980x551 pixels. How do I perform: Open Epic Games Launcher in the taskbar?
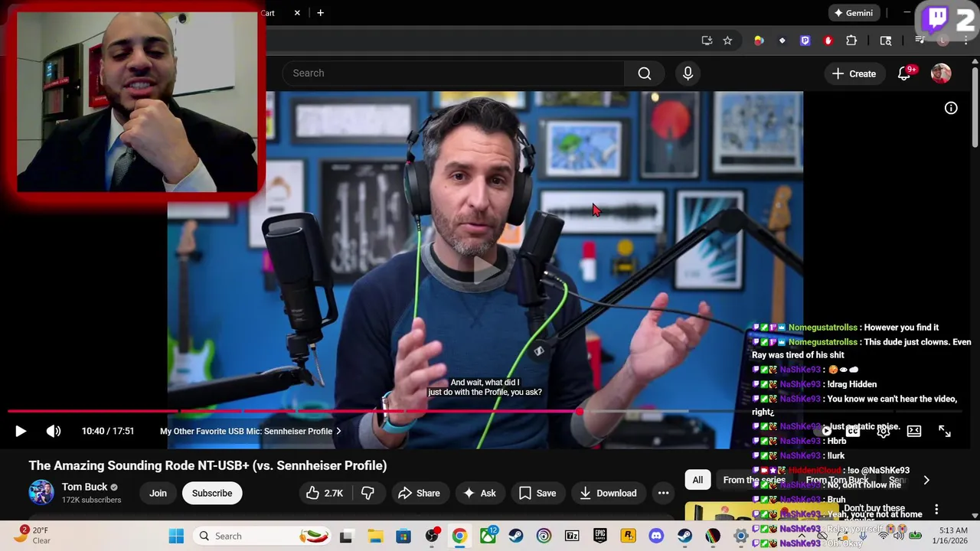tap(600, 536)
